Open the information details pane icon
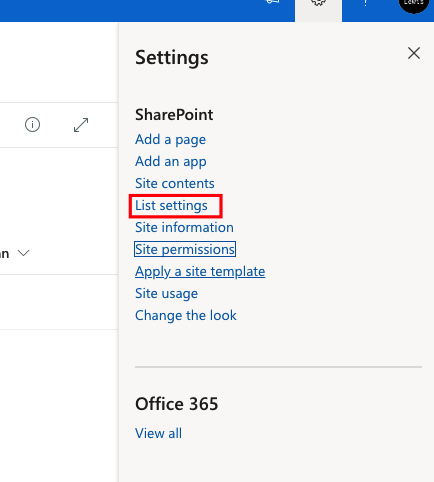 [x=32, y=125]
